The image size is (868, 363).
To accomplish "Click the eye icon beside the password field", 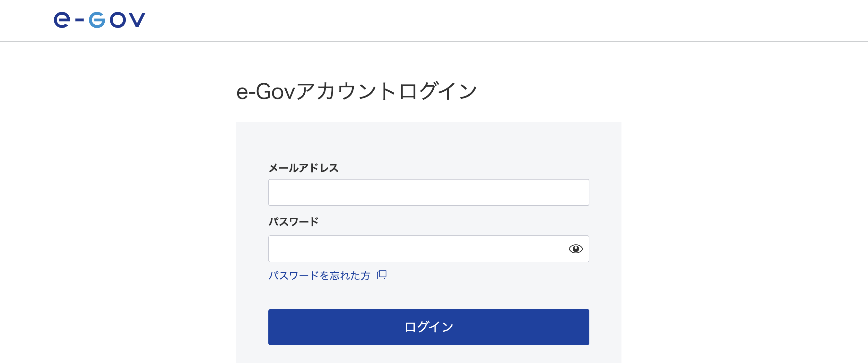I will (576, 249).
